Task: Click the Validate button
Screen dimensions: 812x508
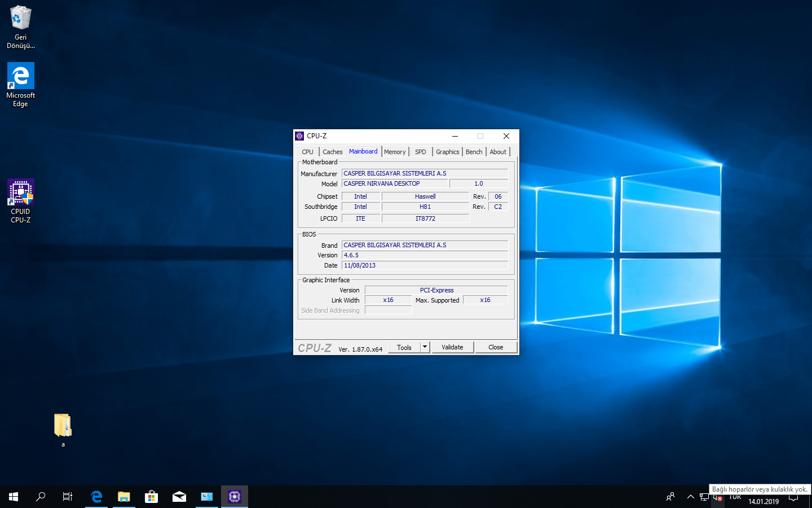Action: [x=452, y=347]
